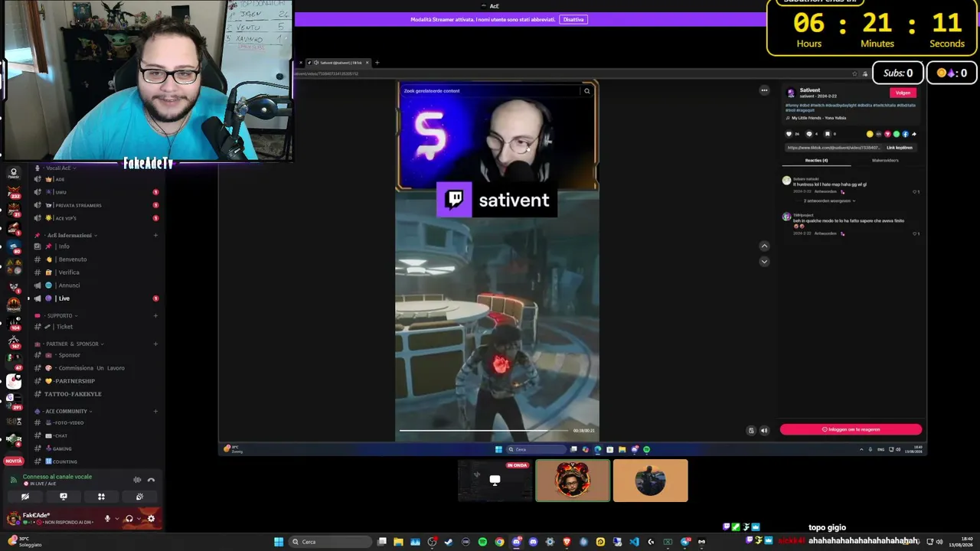This screenshot has width=980, height=551.
Task: Add channel to SUPPORTO category
Action: pos(155,315)
